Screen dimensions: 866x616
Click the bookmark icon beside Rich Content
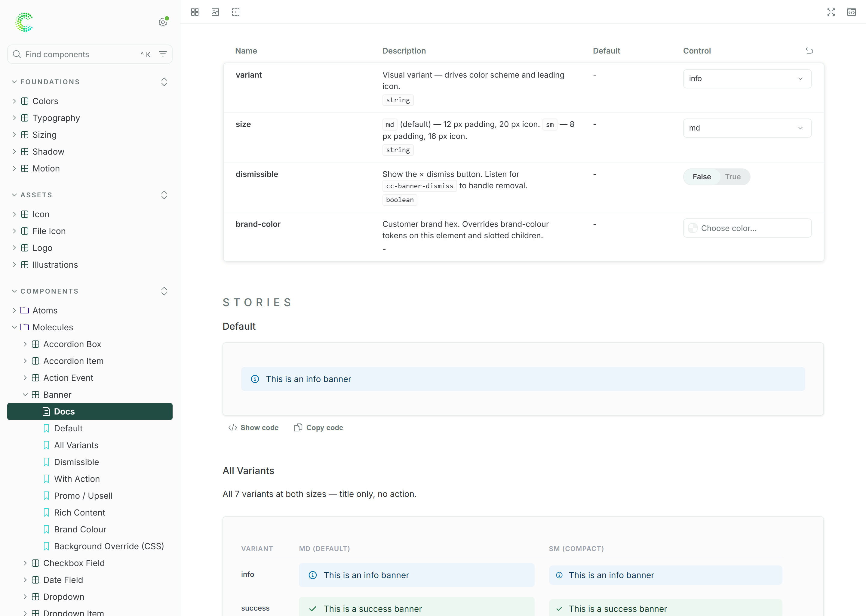46,513
